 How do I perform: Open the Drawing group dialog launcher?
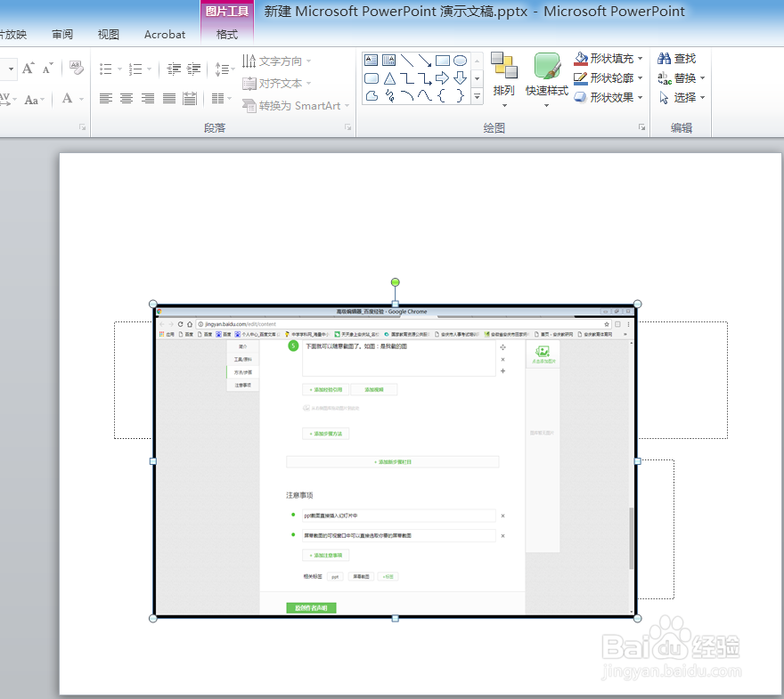pyautogui.click(x=641, y=127)
